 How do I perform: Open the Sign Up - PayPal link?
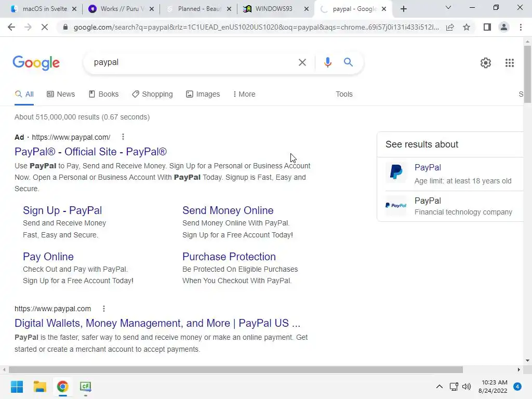(x=62, y=210)
